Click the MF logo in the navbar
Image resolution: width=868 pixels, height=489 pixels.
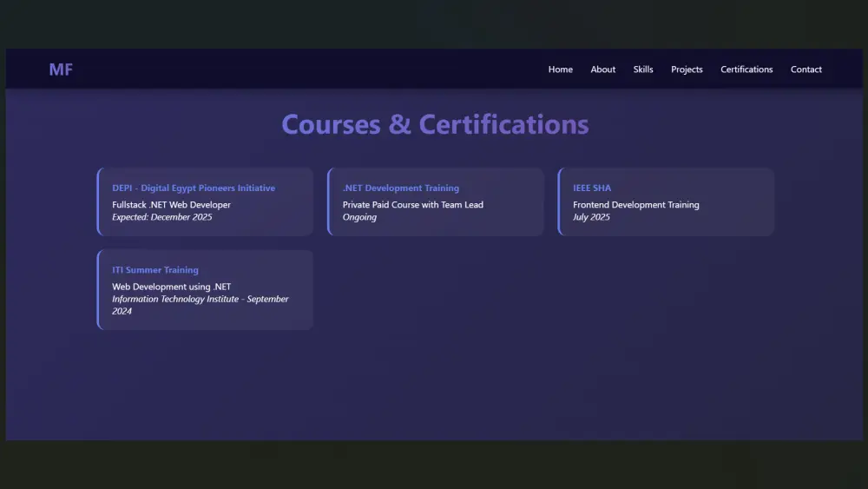(61, 69)
